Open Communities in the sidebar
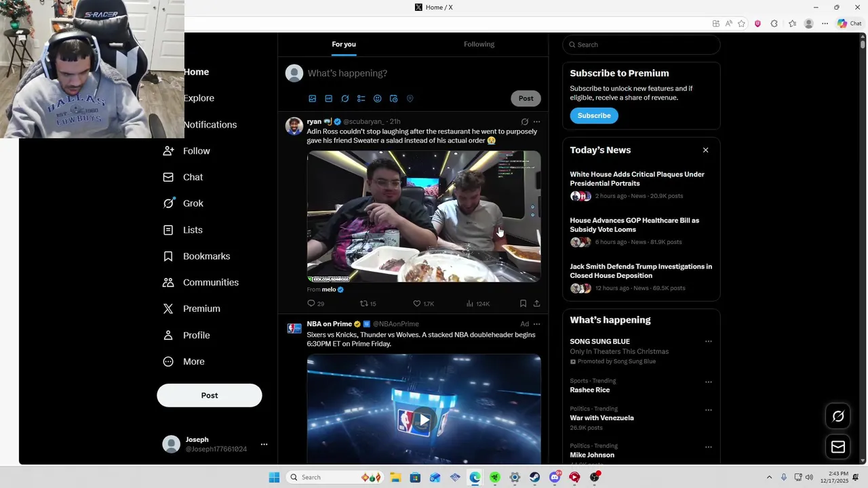This screenshot has width=868, height=488. pos(201,283)
